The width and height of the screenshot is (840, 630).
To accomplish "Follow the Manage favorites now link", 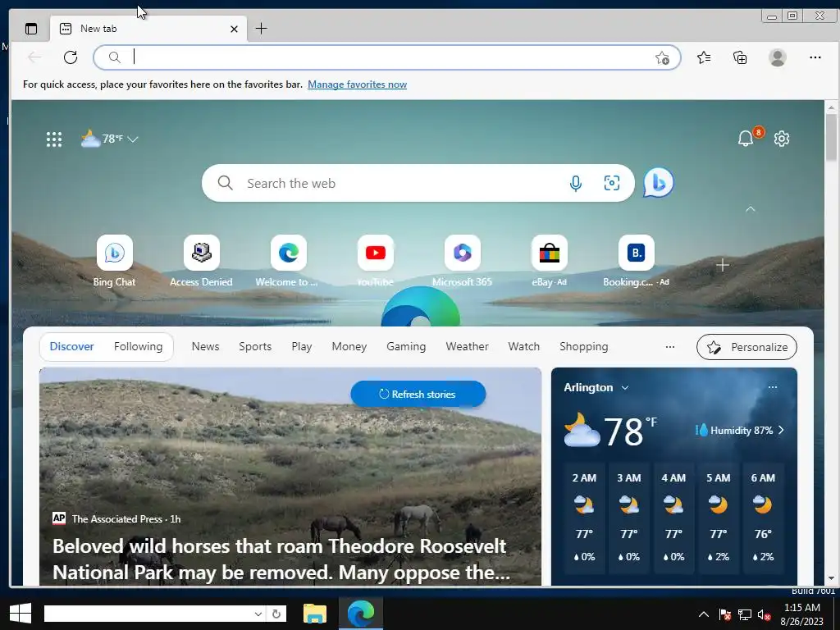I will pyautogui.click(x=358, y=84).
